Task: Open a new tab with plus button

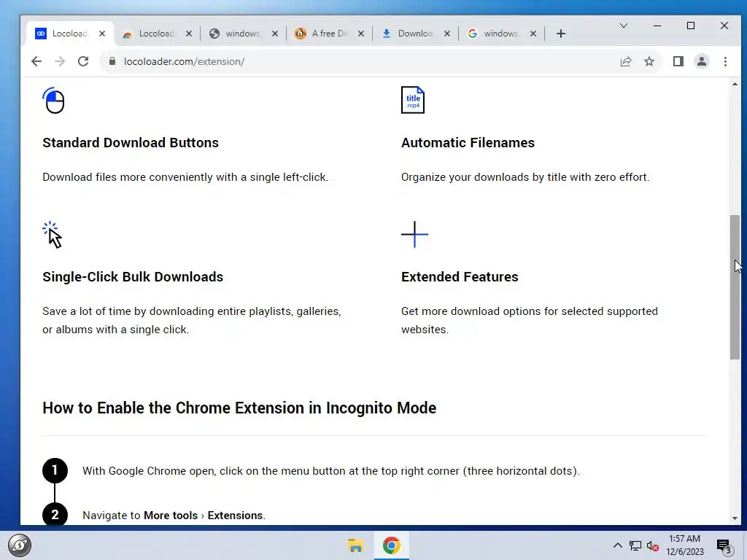Action: click(x=561, y=34)
